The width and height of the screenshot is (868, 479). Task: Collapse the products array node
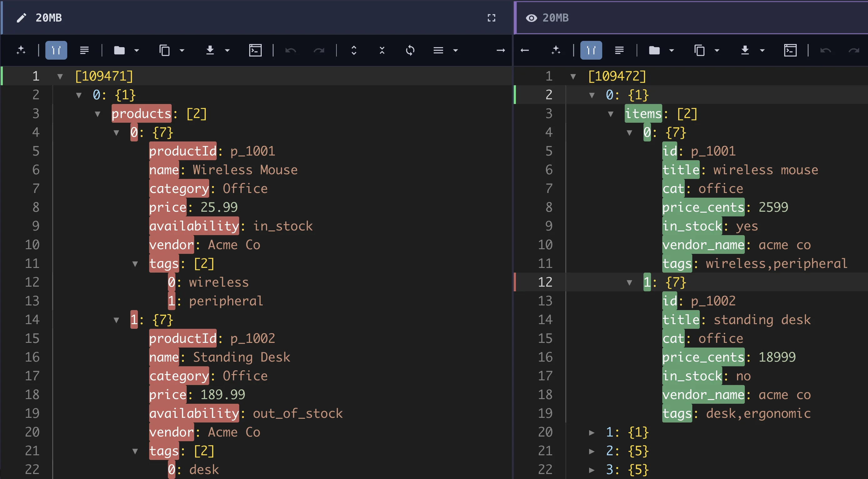click(x=98, y=113)
